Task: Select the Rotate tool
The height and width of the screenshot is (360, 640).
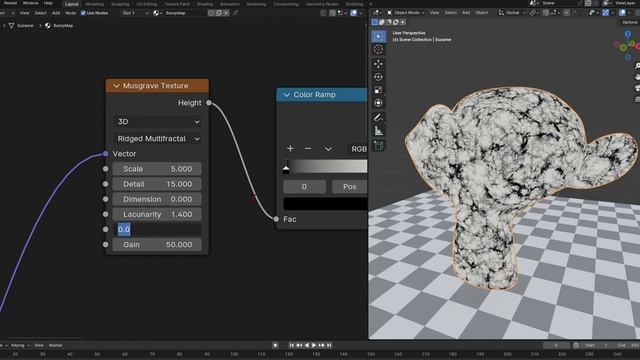Action: [x=378, y=77]
